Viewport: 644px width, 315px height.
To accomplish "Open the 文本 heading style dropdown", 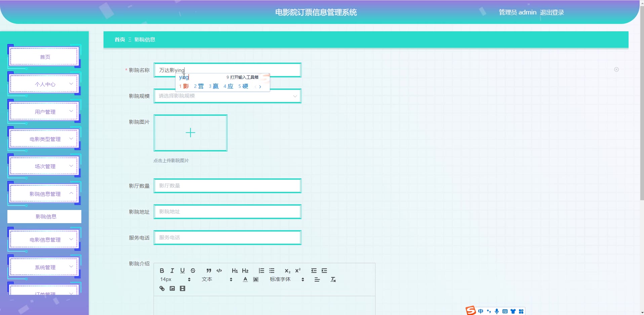I will click(x=217, y=279).
